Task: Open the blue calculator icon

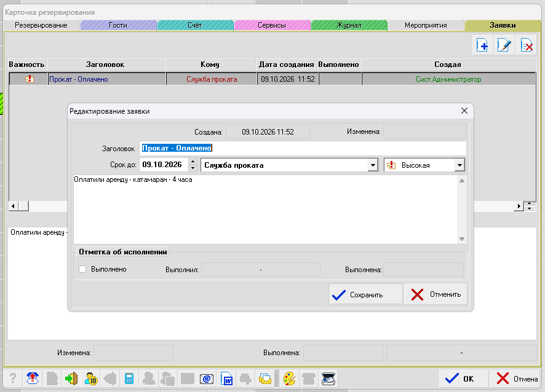Action: pos(129,378)
